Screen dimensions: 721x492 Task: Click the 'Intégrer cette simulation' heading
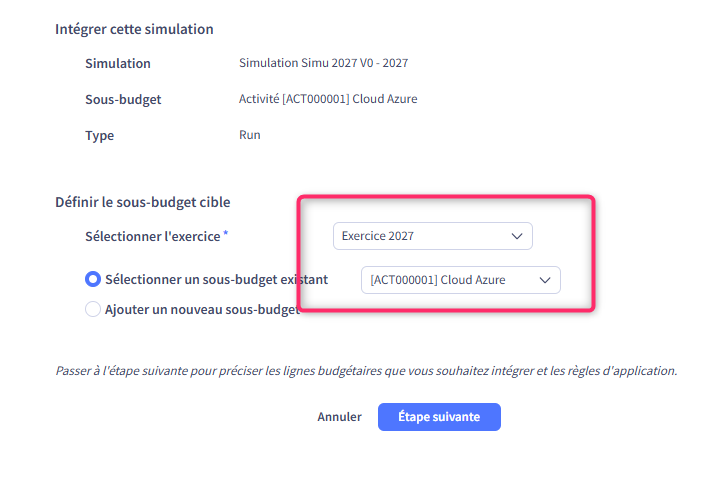click(x=134, y=29)
